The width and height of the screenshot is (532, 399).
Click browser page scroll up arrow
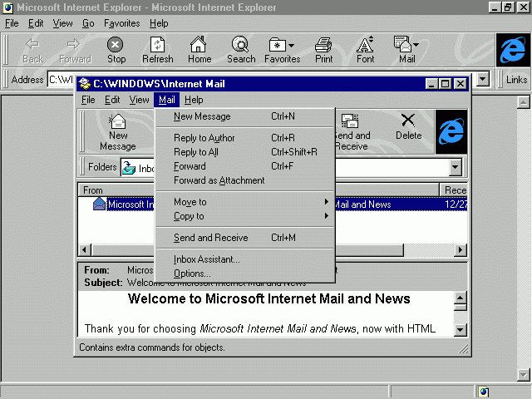click(523, 101)
